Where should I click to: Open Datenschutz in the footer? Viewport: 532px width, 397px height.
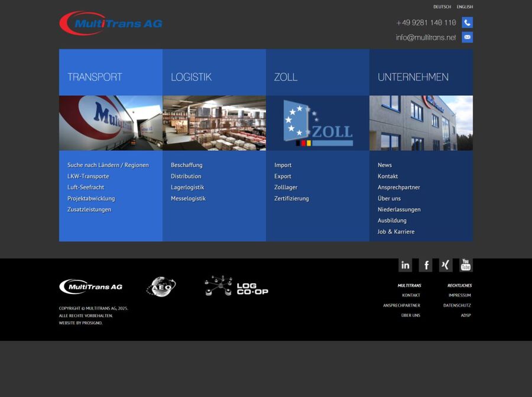(x=457, y=305)
